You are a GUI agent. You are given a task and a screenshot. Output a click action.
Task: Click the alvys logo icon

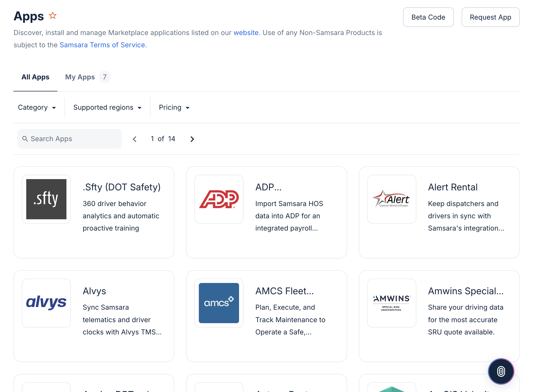[x=46, y=303]
